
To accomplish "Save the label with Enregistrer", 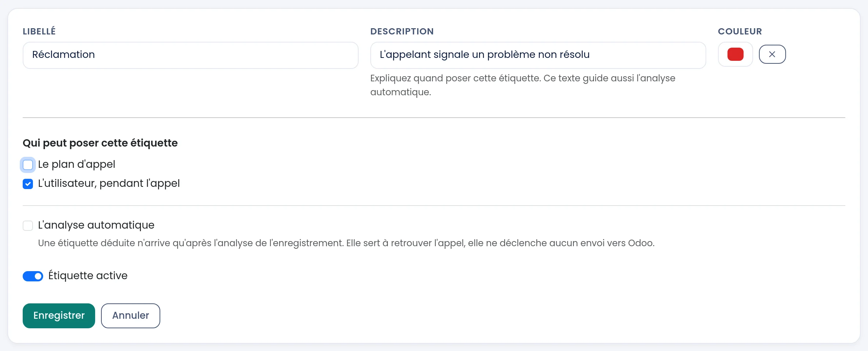I will tap(59, 315).
